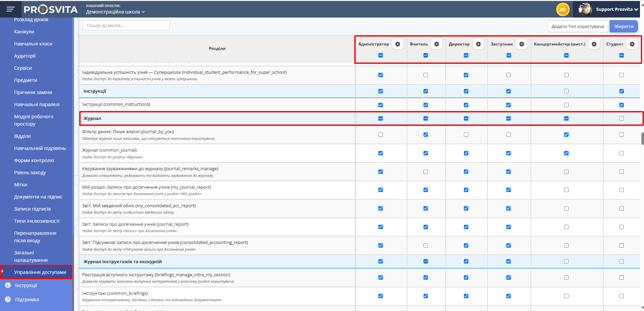Click the sidebar scrollbar thumb
This screenshot has width=644, height=311.
(x=73, y=273)
